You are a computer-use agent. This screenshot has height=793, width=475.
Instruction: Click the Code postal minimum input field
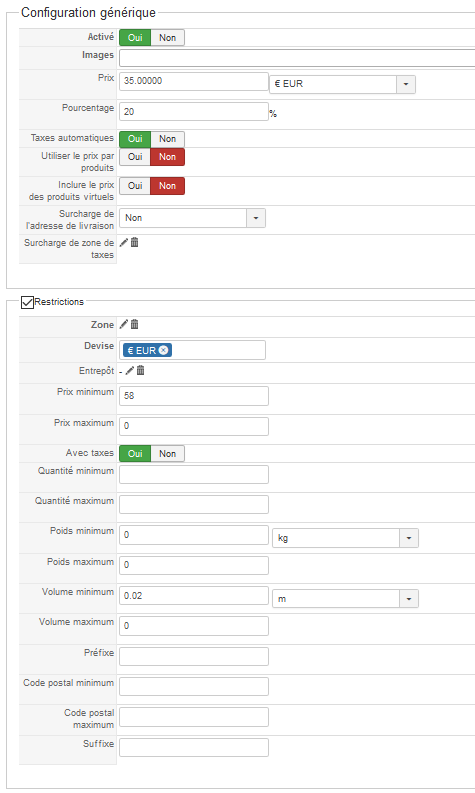point(194,687)
